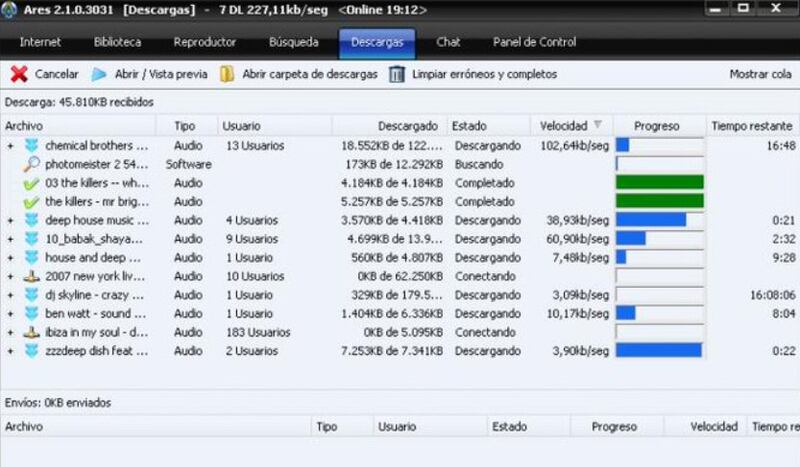
Task: Click green checkmark icon of 03 the killers
Action: point(32,183)
